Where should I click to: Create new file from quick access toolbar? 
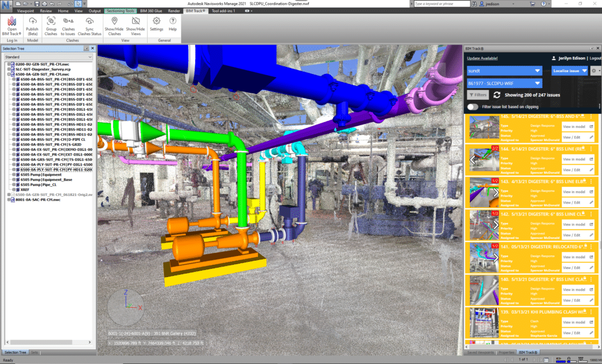click(x=18, y=4)
